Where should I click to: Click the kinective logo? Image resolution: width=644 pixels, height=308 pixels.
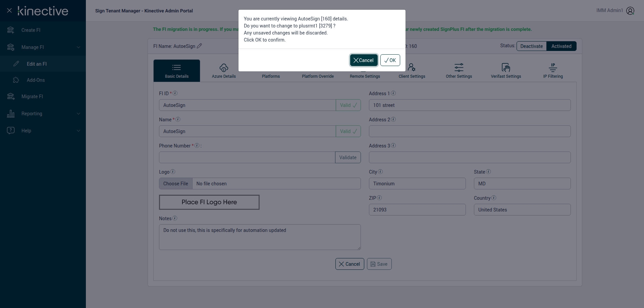click(x=43, y=11)
